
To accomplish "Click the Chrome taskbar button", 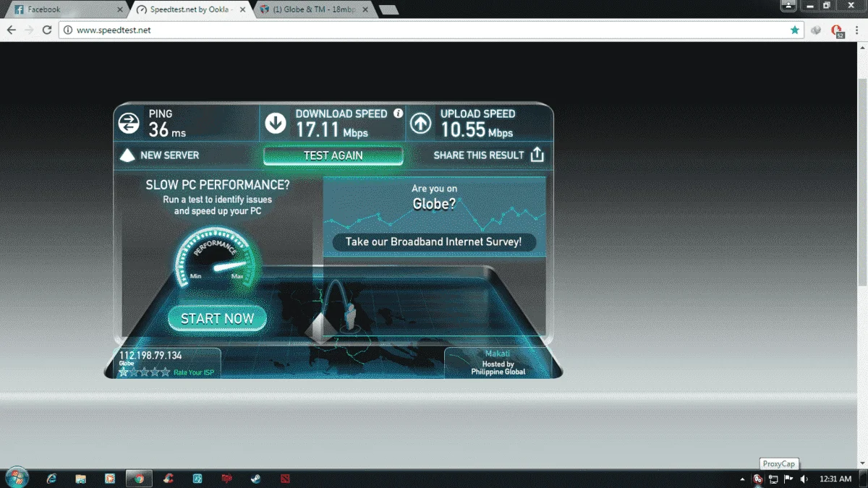I will click(139, 479).
